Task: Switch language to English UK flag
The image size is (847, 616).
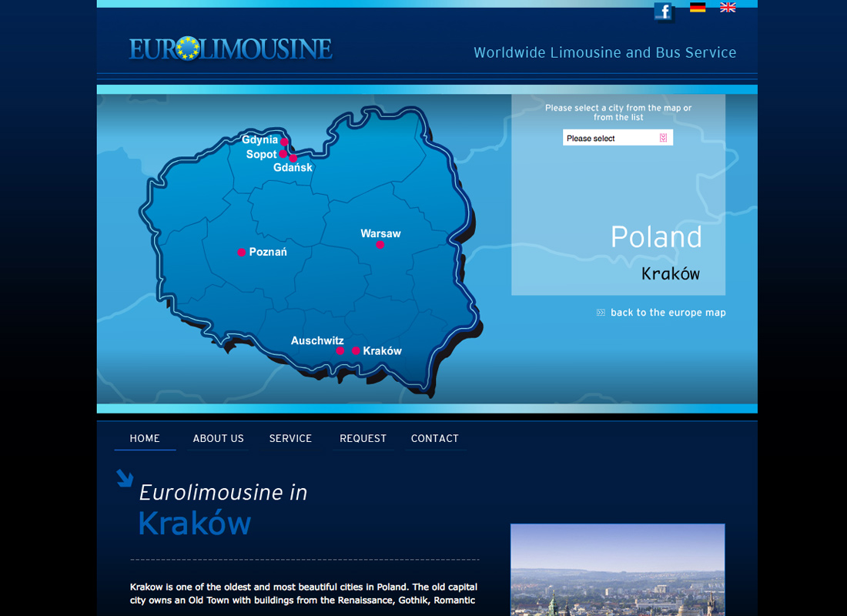Action: coord(728,7)
